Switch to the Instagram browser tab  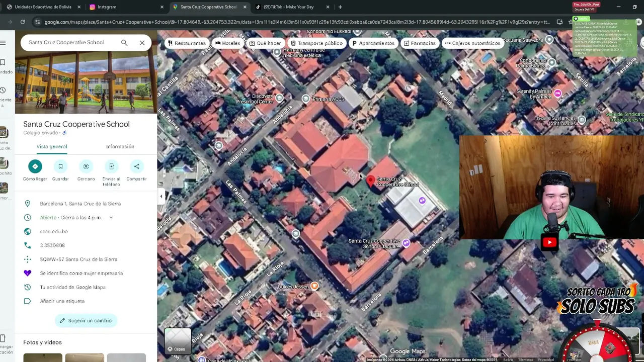(107, 7)
